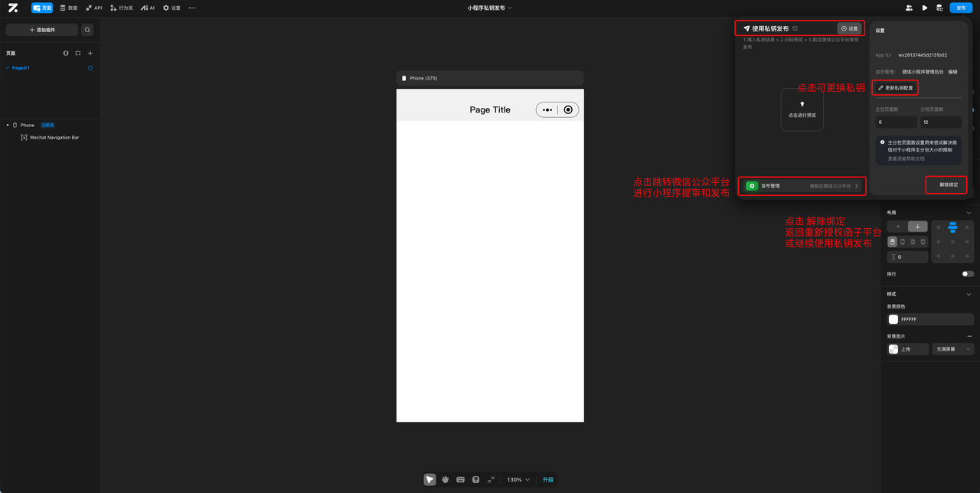
Task: Click the Phone (375) canvas label
Action: point(423,78)
